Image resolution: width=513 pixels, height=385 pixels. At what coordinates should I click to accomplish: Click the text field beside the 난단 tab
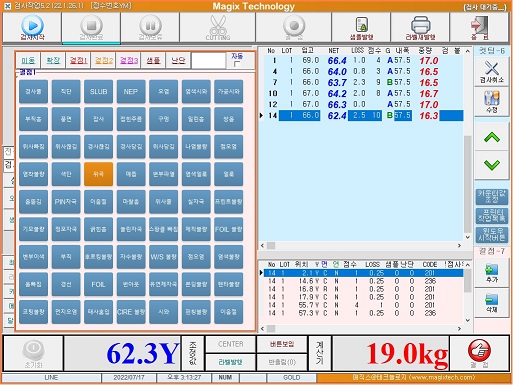click(209, 60)
